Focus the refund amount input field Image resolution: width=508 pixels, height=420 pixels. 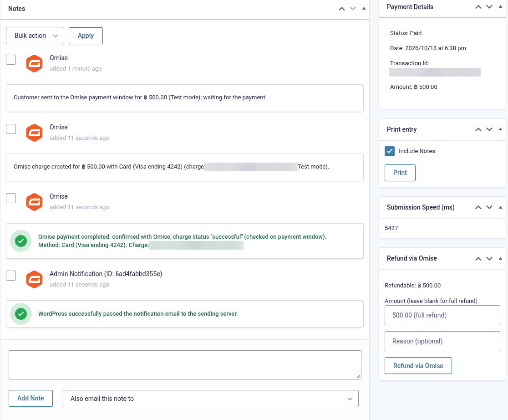click(442, 315)
